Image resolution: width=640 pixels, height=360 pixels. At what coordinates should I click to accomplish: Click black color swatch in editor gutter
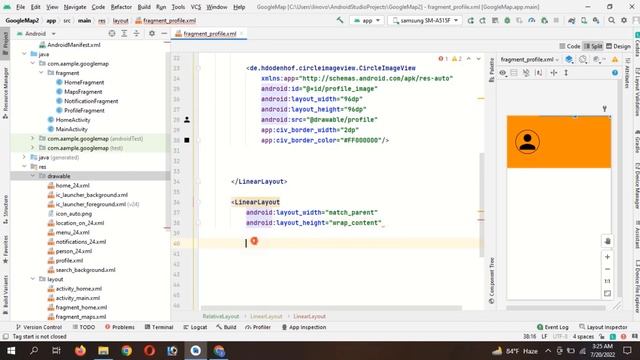(x=187, y=140)
